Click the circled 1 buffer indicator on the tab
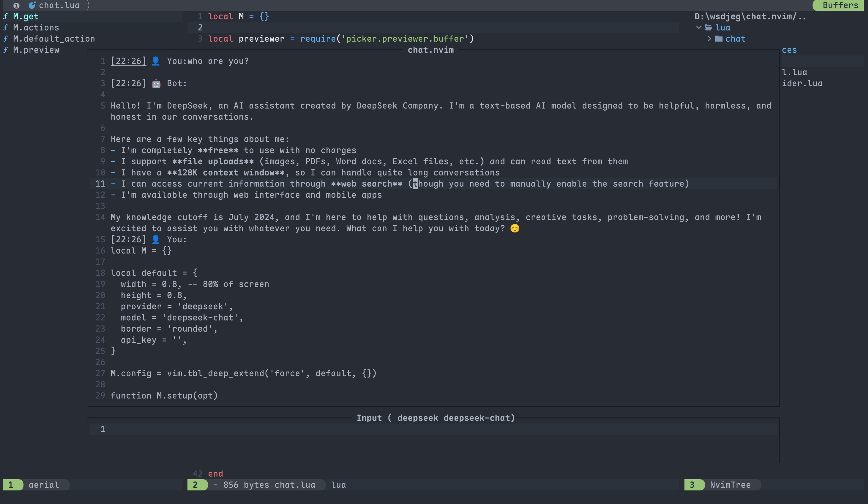 (17, 5)
